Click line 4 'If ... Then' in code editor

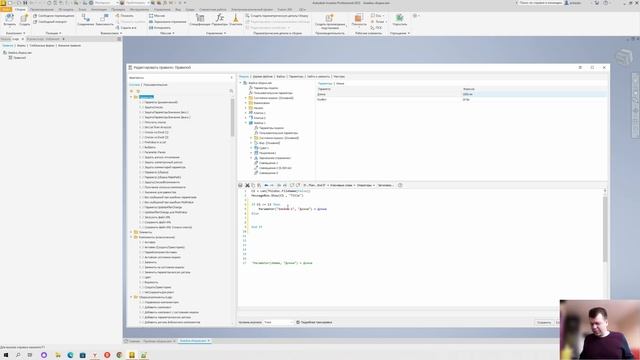[x=266, y=204]
